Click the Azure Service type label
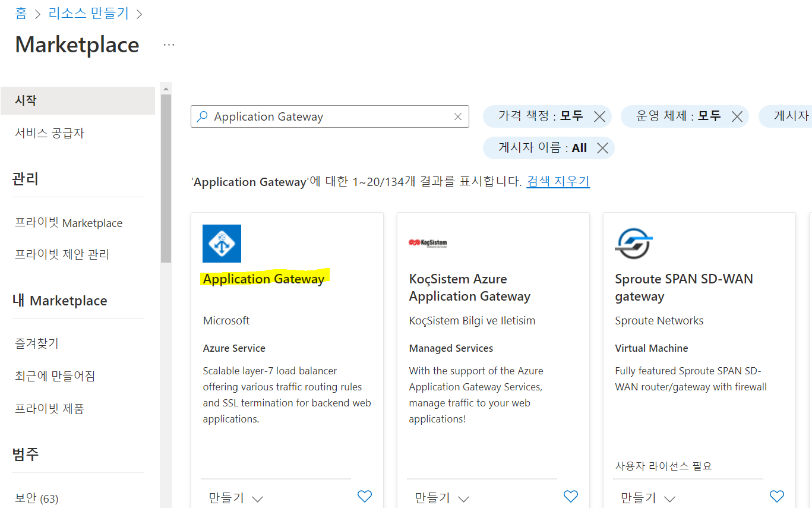Screen dimensions: 812x508 coord(234,348)
